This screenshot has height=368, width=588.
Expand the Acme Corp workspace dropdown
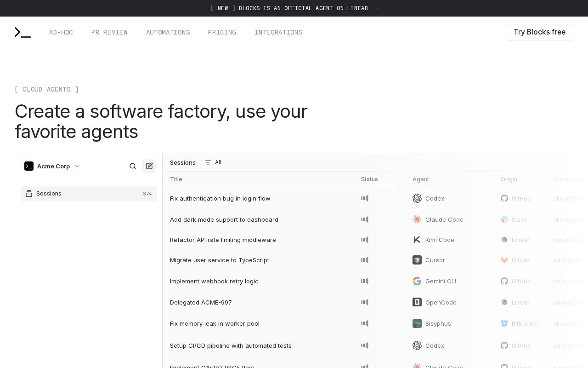click(77, 166)
